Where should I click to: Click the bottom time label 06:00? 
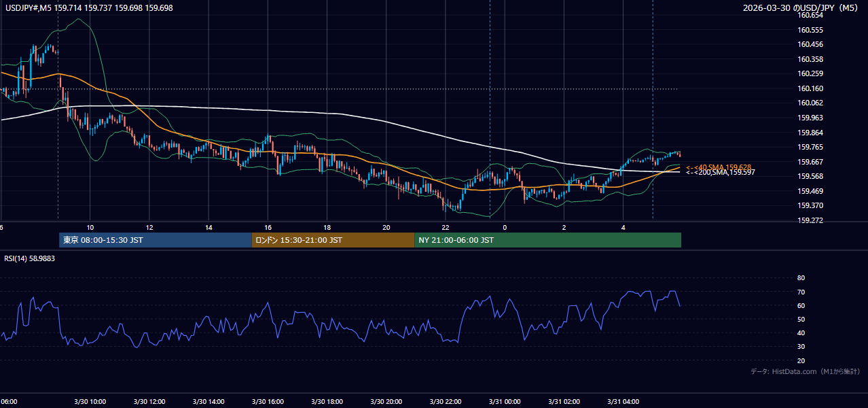point(9,401)
